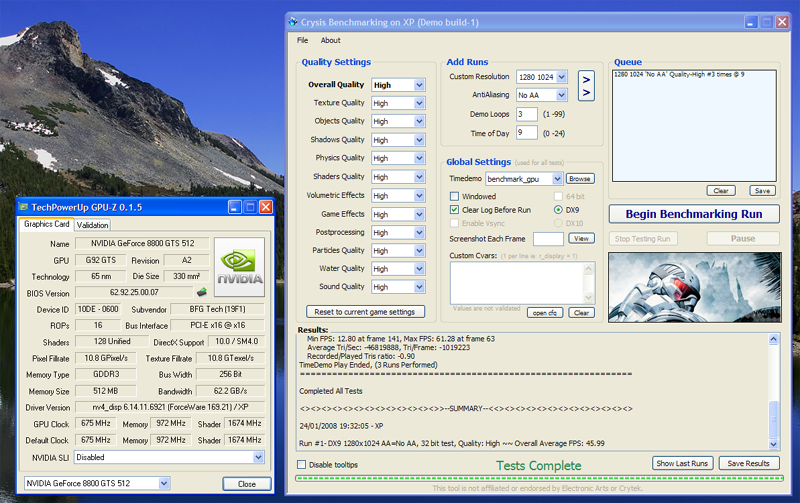Click the BIOS Version 62.92.25.00.07 field

pyautogui.click(x=135, y=292)
